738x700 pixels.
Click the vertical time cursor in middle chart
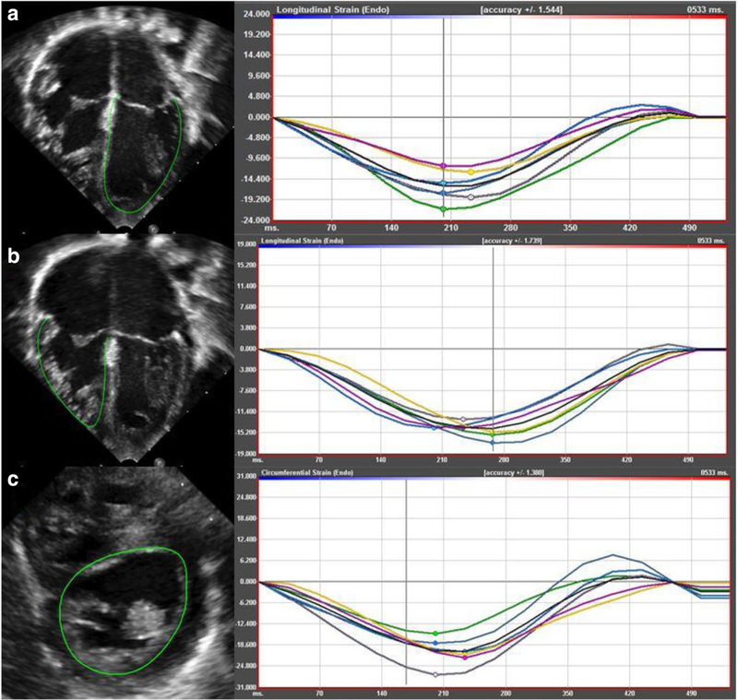pyautogui.click(x=494, y=304)
